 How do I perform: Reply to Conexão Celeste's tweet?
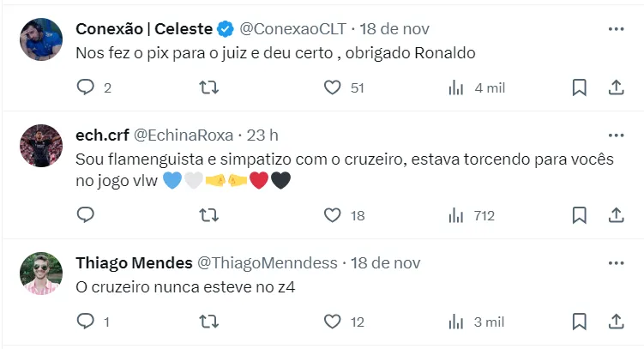86,87
